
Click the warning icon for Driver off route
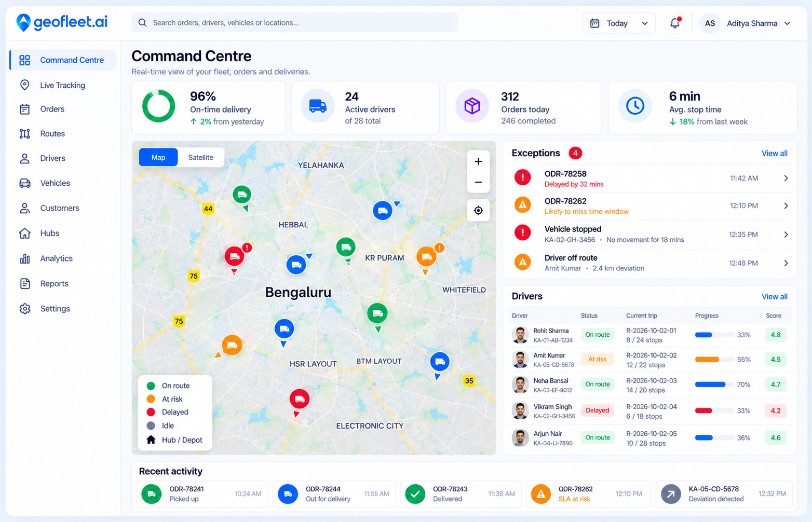[x=522, y=262]
